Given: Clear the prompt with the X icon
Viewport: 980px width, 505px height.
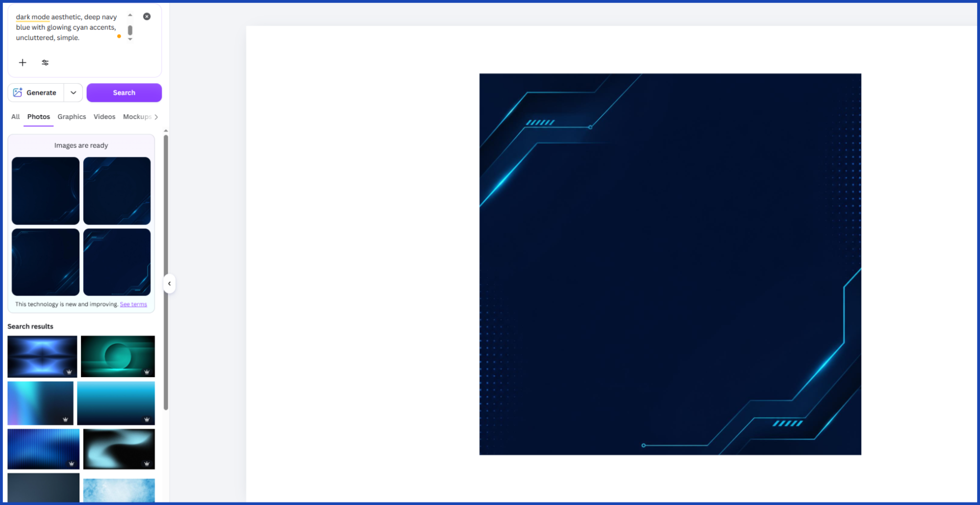Looking at the screenshot, I should [147, 16].
